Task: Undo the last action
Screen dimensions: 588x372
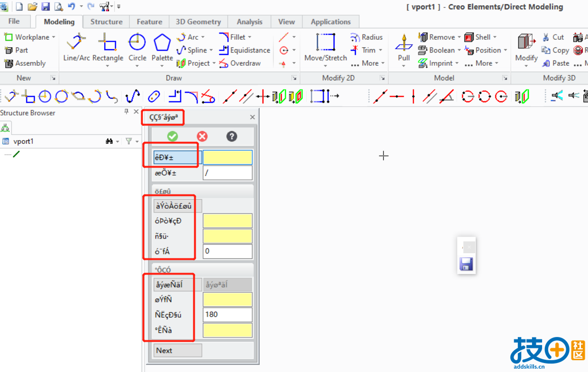Action: (x=72, y=7)
